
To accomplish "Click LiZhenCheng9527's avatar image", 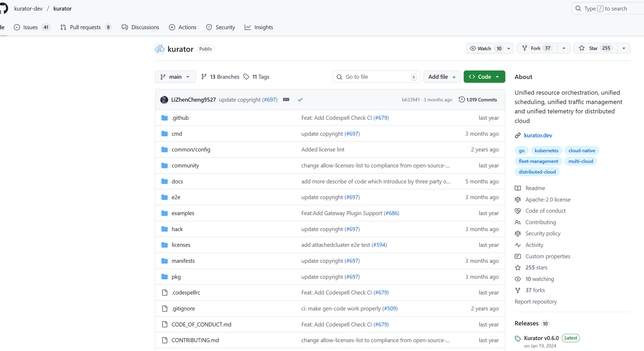I will coord(164,100).
